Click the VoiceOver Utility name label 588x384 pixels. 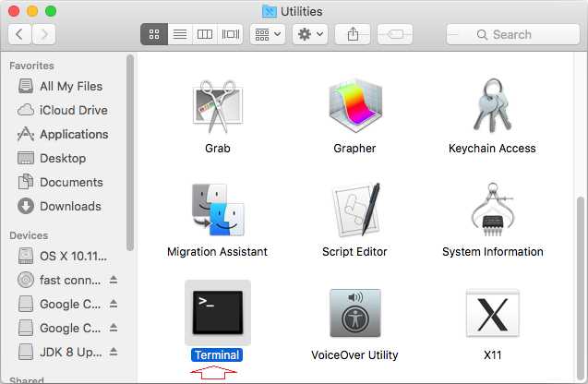pos(354,354)
